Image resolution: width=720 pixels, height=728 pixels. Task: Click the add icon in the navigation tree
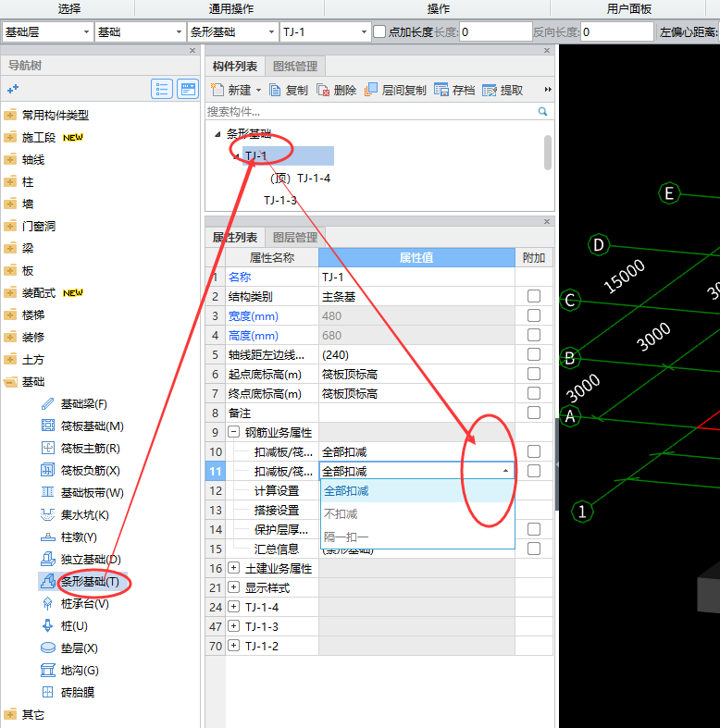click(13, 89)
